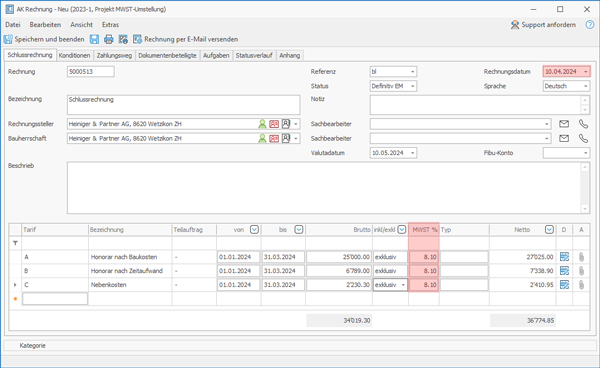Click phone icon of first Sachbearbeiter row
Screen dimensions: 600x368
tap(583, 124)
